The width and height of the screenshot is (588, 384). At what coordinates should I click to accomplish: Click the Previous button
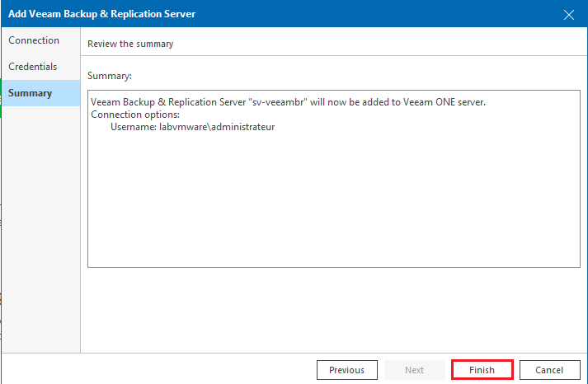(x=347, y=370)
